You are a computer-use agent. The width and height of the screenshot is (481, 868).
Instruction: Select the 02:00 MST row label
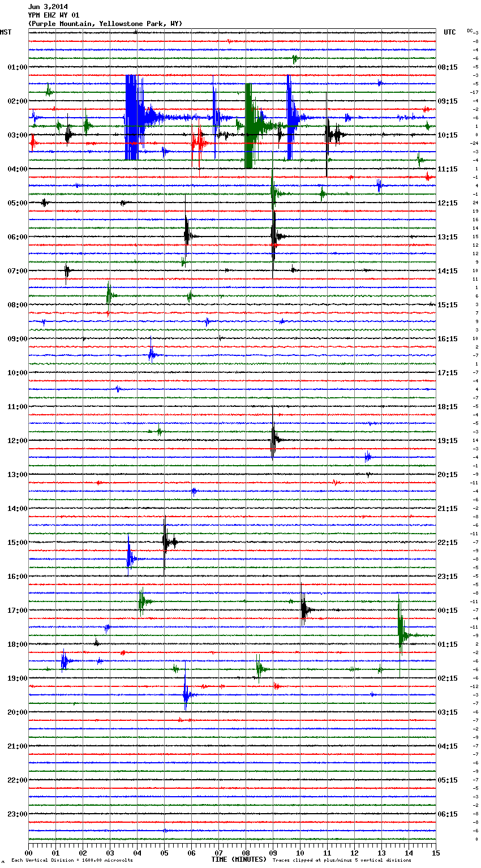(18, 101)
